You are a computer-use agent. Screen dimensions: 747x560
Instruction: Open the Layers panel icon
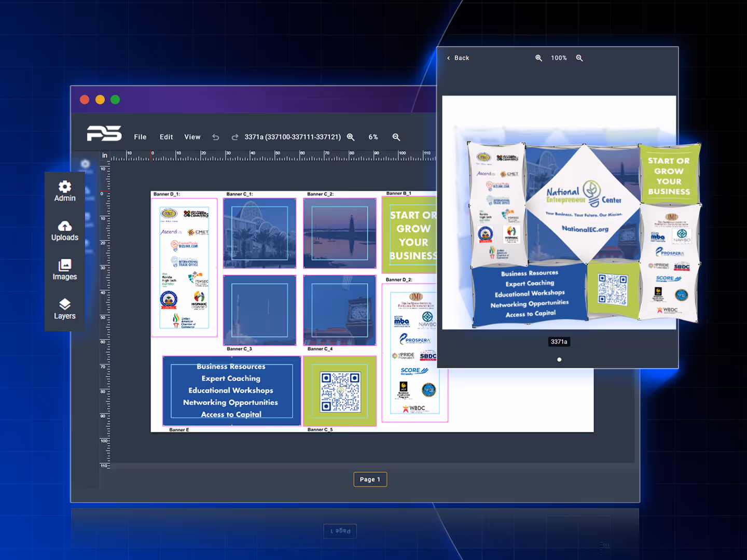[65, 304]
